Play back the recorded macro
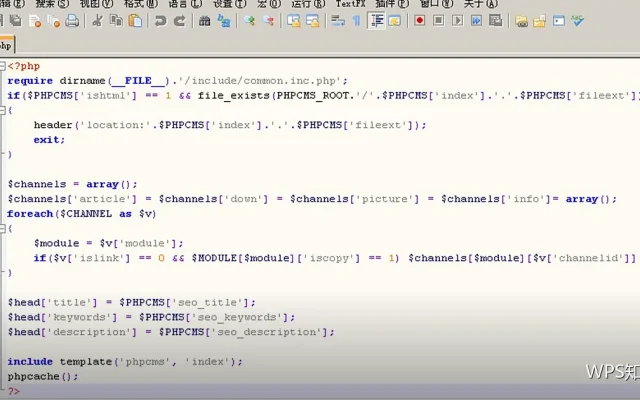This screenshot has width=640, height=400. point(458,20)
